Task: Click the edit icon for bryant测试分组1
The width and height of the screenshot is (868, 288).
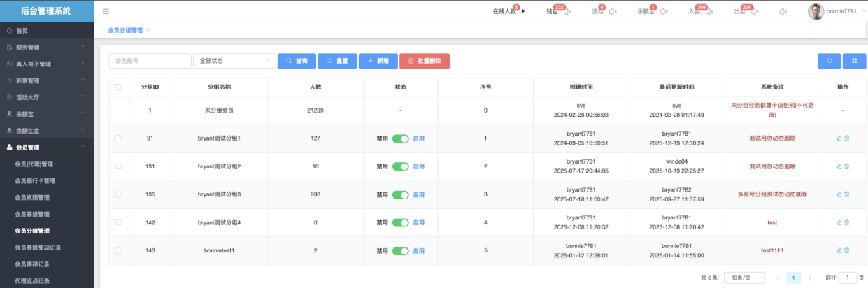Action: pyautogui.click(x=839, y=138)
